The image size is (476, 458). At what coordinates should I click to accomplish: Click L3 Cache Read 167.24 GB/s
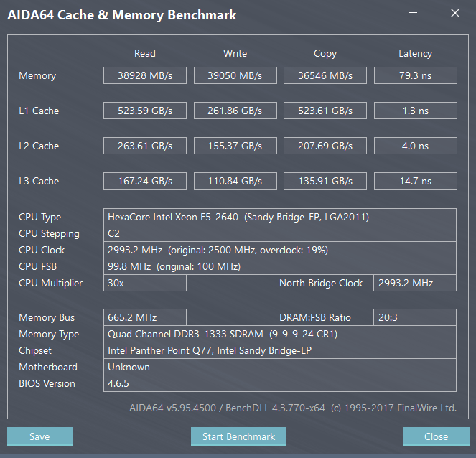click(x=145, y=181)
